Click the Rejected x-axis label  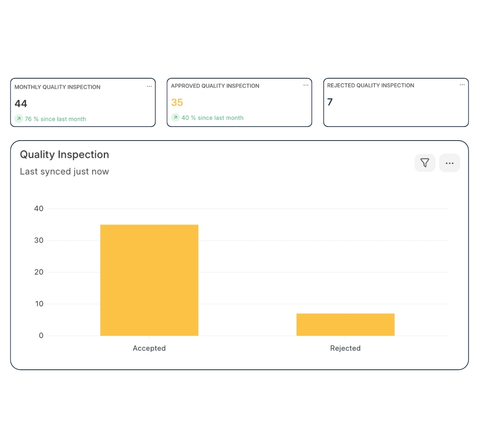tap(345, 348)
